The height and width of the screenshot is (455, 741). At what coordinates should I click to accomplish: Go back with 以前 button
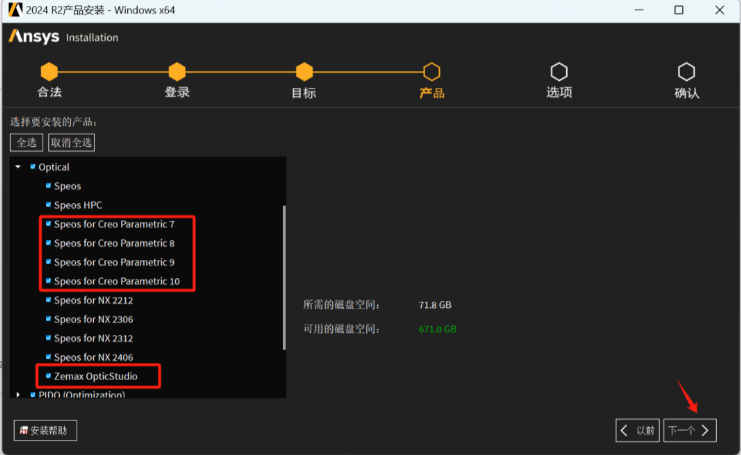coord(637,430)
